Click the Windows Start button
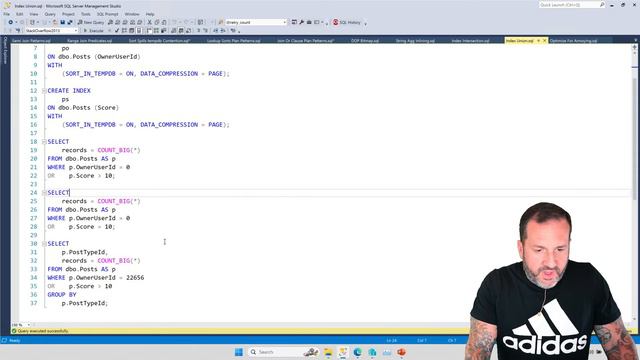The height and width of the screenshot is (360, 640). 239,352
